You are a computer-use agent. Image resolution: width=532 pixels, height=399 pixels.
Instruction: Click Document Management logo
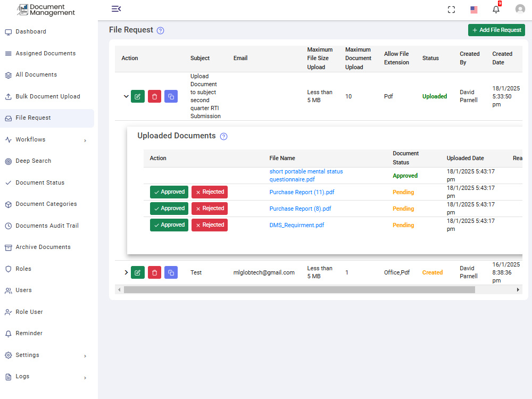pyautogui.click(x=46, y=10)
